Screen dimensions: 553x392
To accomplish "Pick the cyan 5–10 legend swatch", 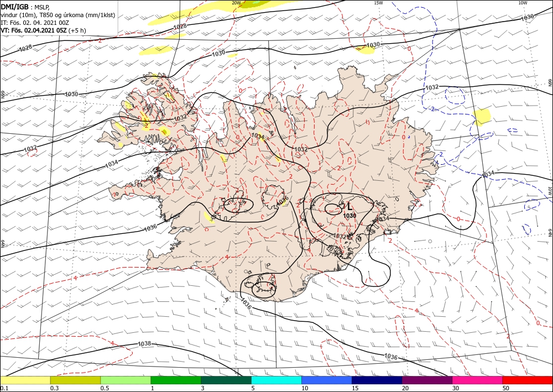I will 276,380.
